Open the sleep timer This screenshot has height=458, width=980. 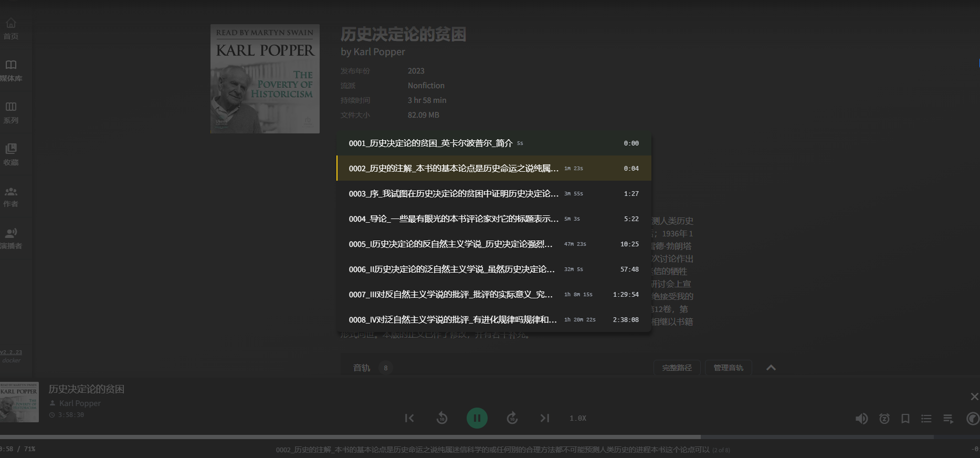click(x=884, y=419)
